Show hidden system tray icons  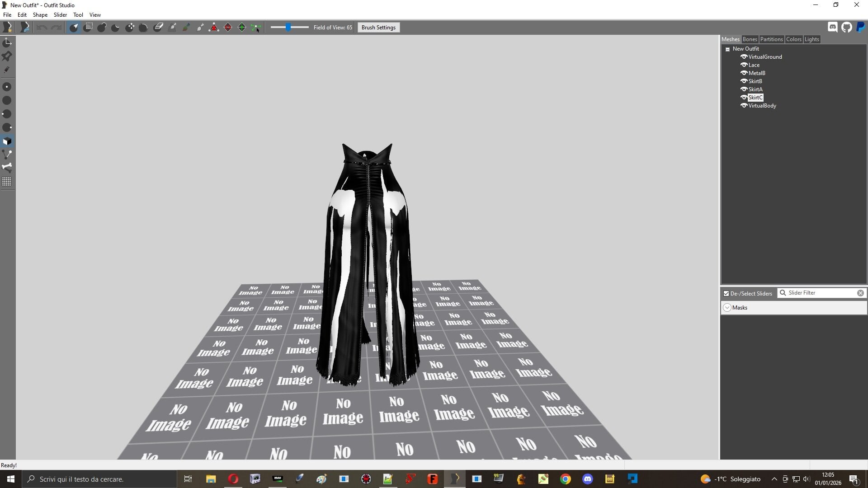tap(774, 479)
